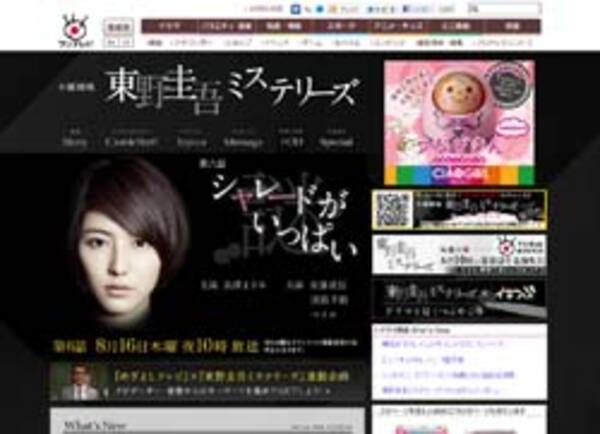The image size is (600, 434).
Task: Open the first brown navigation tab ドラマ
Action: tap(169, 26)
